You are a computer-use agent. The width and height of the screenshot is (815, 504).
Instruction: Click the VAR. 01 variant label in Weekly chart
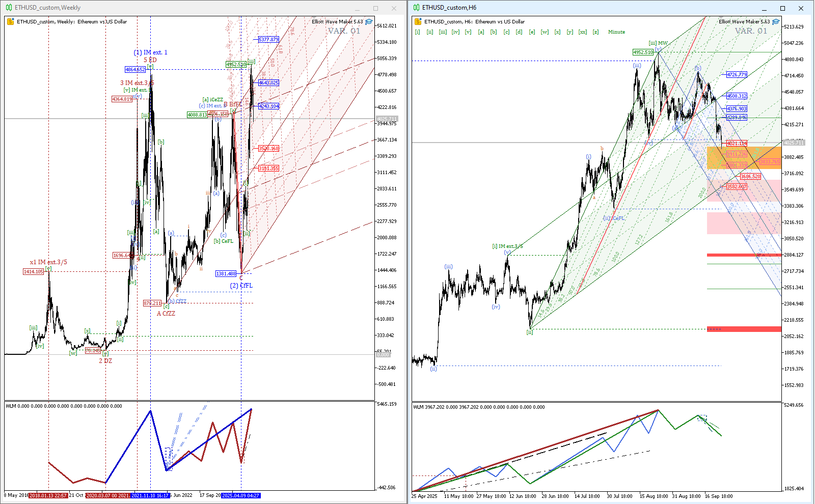point(343,31)
